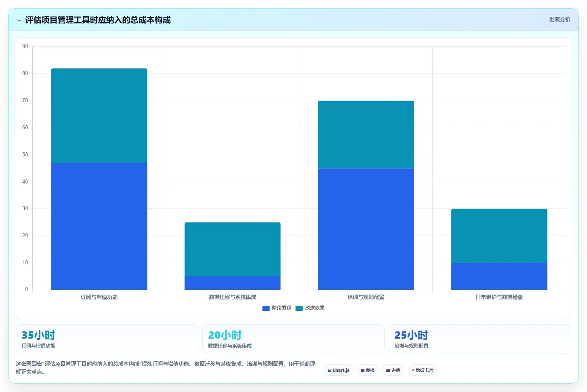Click the teal bar segment for 日常维护与数据检查
Viewport: 587px width, 392px height.
coord(499,236)
